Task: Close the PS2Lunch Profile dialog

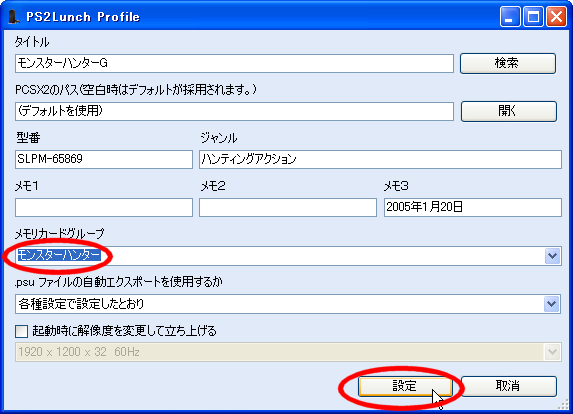Action: [x=556, y=17]
